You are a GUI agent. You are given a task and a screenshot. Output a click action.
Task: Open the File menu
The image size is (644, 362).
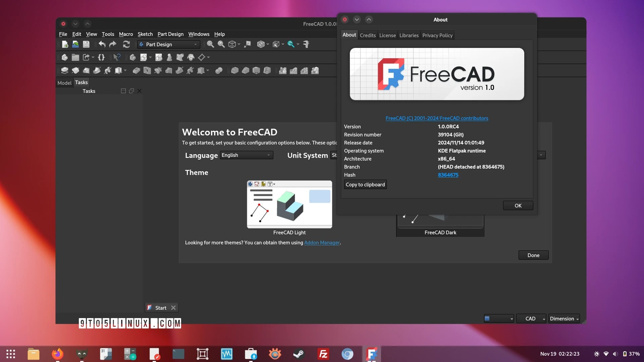coord(63,34)
